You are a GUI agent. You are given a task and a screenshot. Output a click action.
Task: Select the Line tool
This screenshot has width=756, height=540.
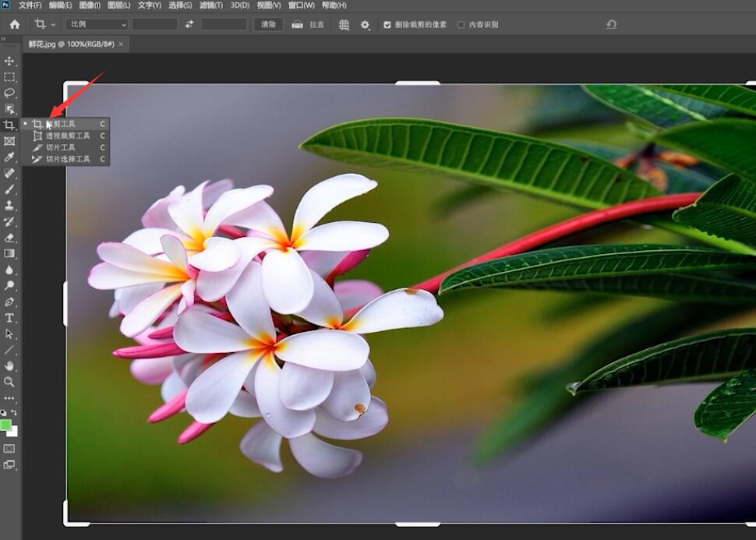coord(9,350)
